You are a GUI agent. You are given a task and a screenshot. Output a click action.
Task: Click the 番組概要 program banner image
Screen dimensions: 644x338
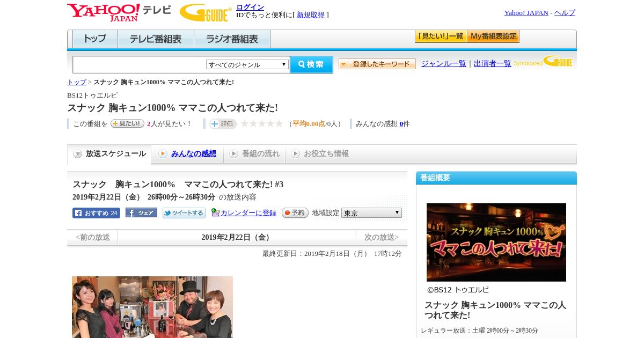(496, 242)
